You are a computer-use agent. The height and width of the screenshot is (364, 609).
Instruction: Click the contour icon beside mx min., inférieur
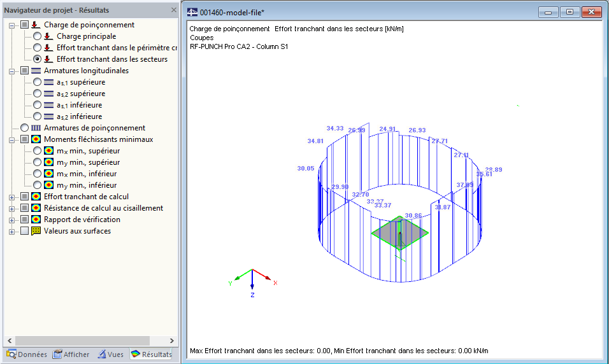click(x=48, y=174)
